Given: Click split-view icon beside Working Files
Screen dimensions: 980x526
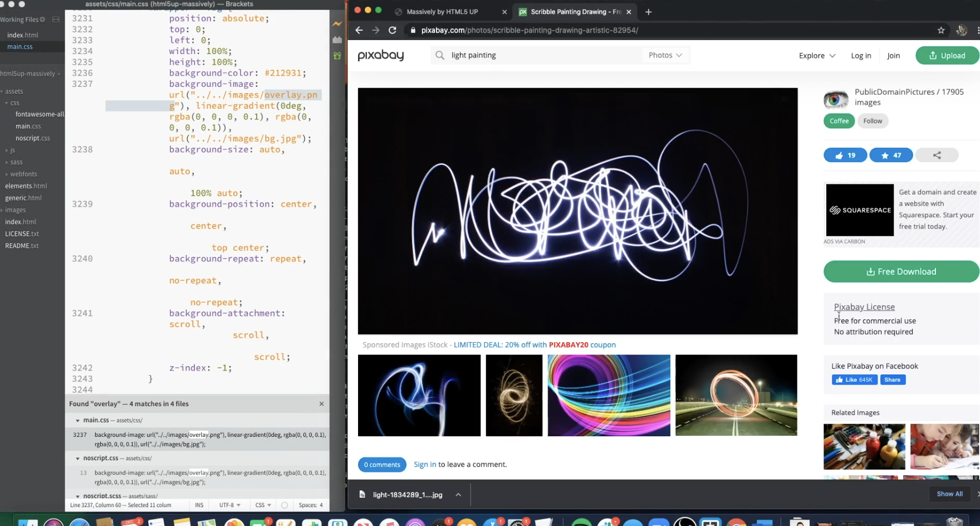Looking at the screenshot, I should click(56, 20).
